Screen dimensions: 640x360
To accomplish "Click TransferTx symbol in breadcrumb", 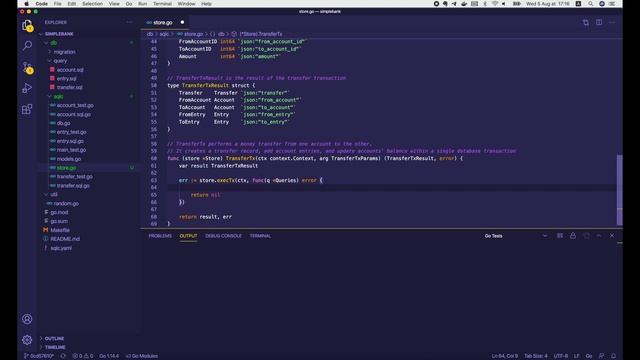I will [257, 34].
